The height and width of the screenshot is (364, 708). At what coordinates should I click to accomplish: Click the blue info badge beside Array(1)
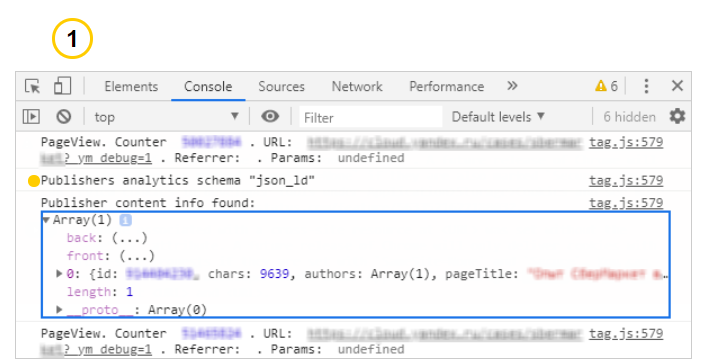126,220
